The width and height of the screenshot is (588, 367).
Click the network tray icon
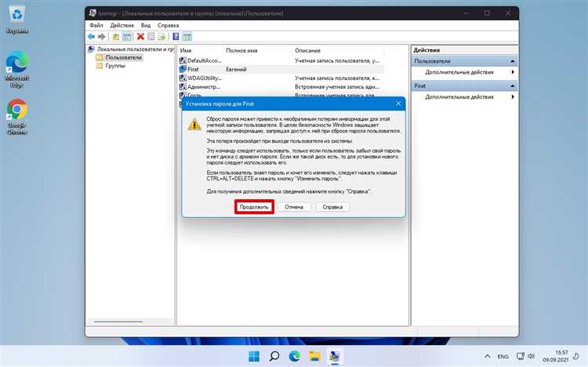(521, 356)
